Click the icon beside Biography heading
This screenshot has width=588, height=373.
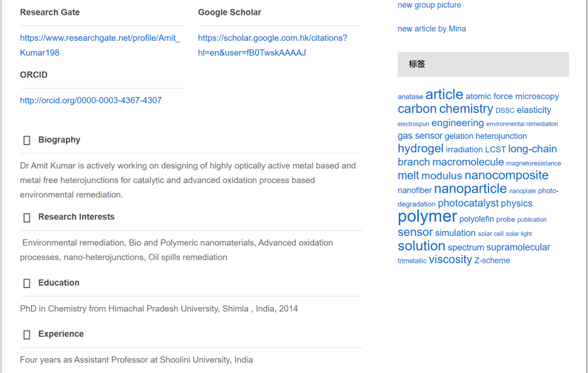26,140
